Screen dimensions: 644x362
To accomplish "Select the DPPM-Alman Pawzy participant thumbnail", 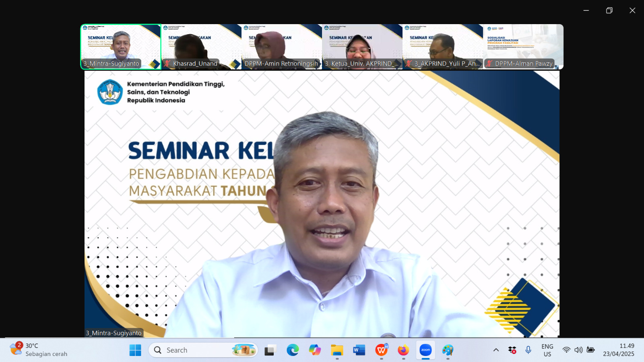I will (x=523, y=47).
